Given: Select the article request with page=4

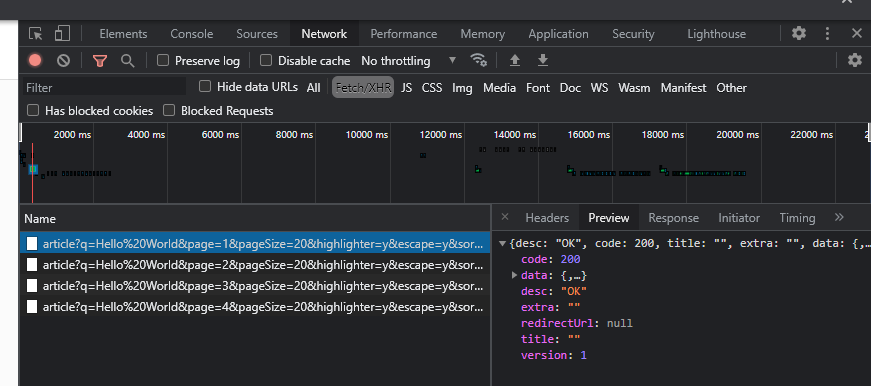Looking at the screenshot, I should coord(255,306).
